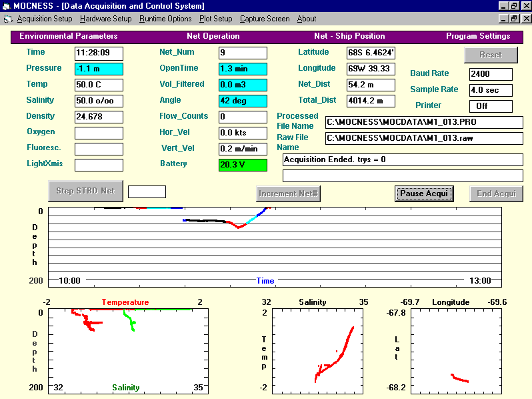Select the Angle field showing 42 deg
This screenshot has height=399, width=532.
tap(243, 101)
